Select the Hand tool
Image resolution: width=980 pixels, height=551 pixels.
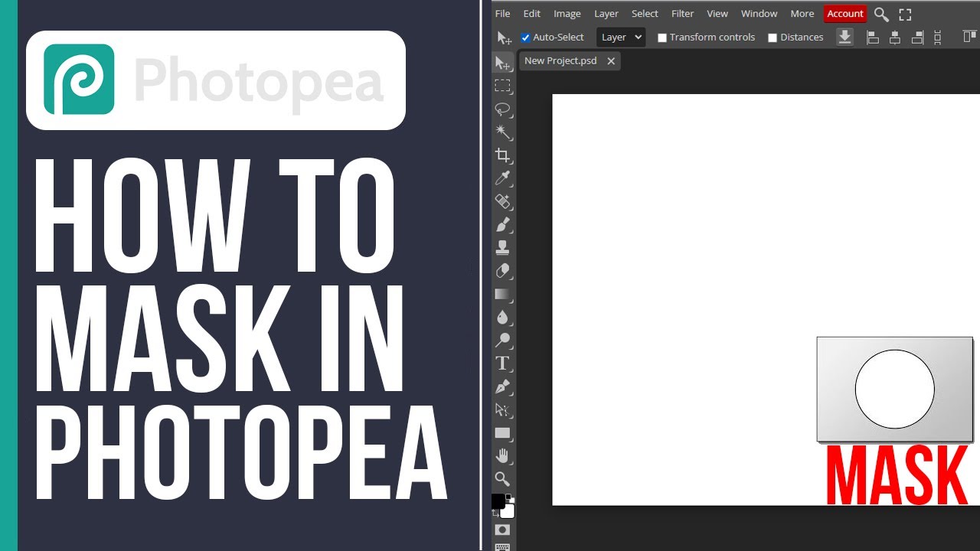point(502,456)
